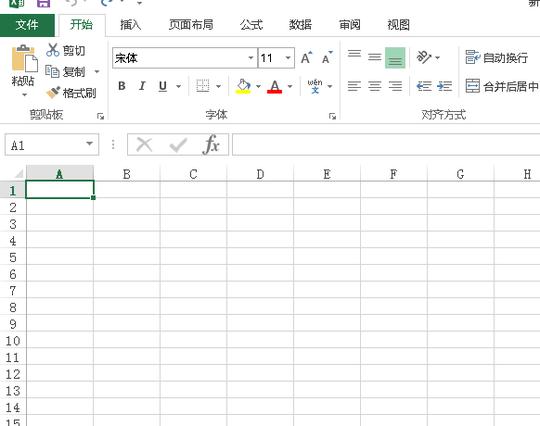This screenshot has height=426, width=540.
Task: Select column B header
Action: (127, 174)
